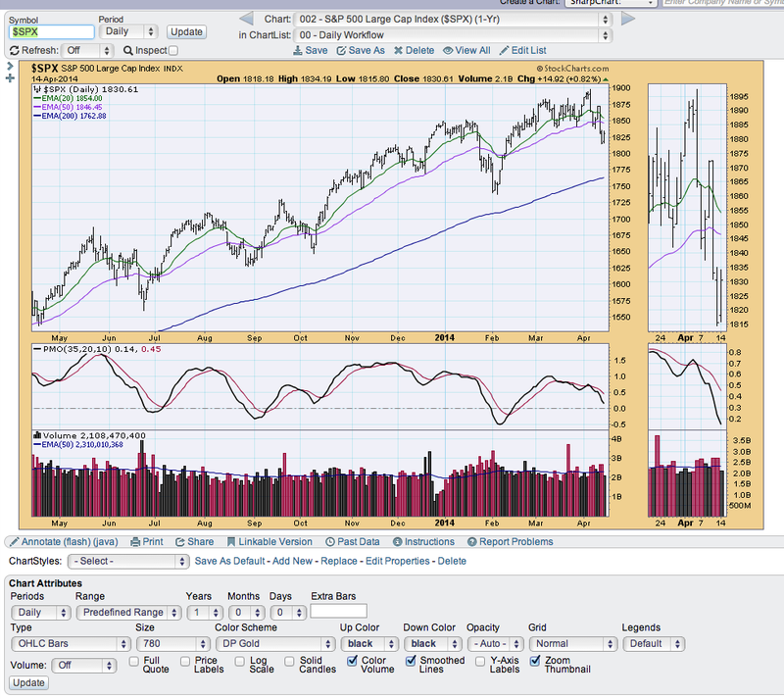This screenshot has height=699, width=784.
Task: Uncheck the Zoom Thumbnail checkbox
Action: coord(535,661)
